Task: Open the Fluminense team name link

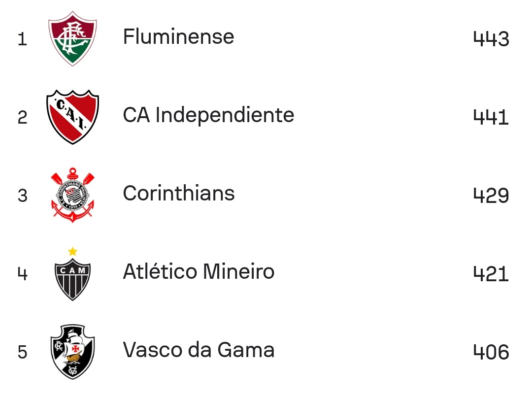Action: click(x=178, y=36)
